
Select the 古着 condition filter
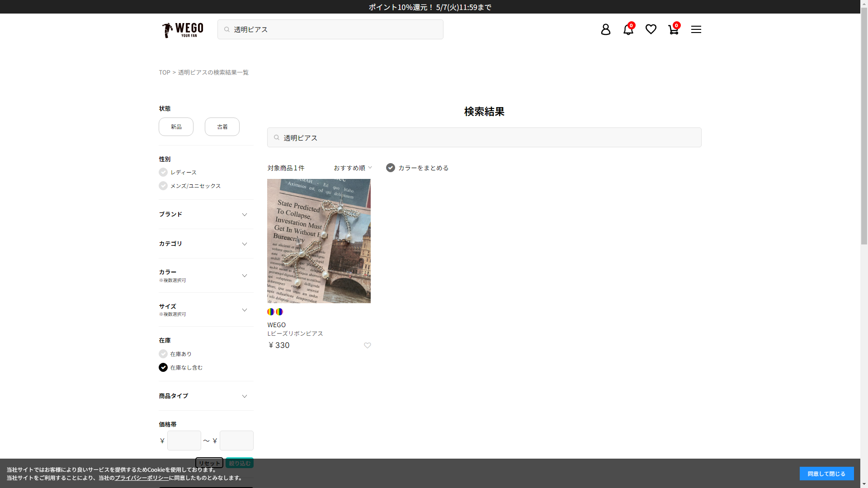(222, 127)
